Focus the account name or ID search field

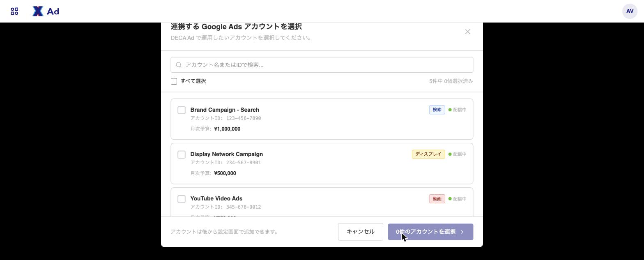tap(322, 65)
